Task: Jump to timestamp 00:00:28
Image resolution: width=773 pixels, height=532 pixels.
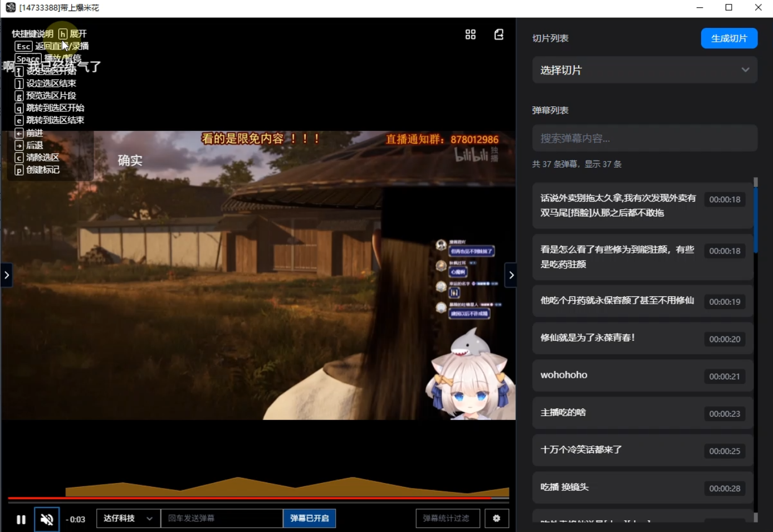Action: tap(725, 489)
